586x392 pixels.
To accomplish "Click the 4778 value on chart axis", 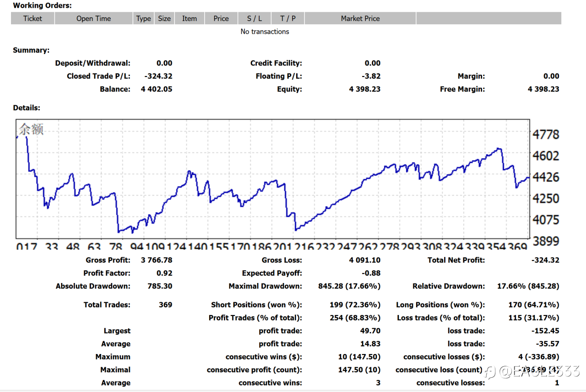I will coord(546,134).
